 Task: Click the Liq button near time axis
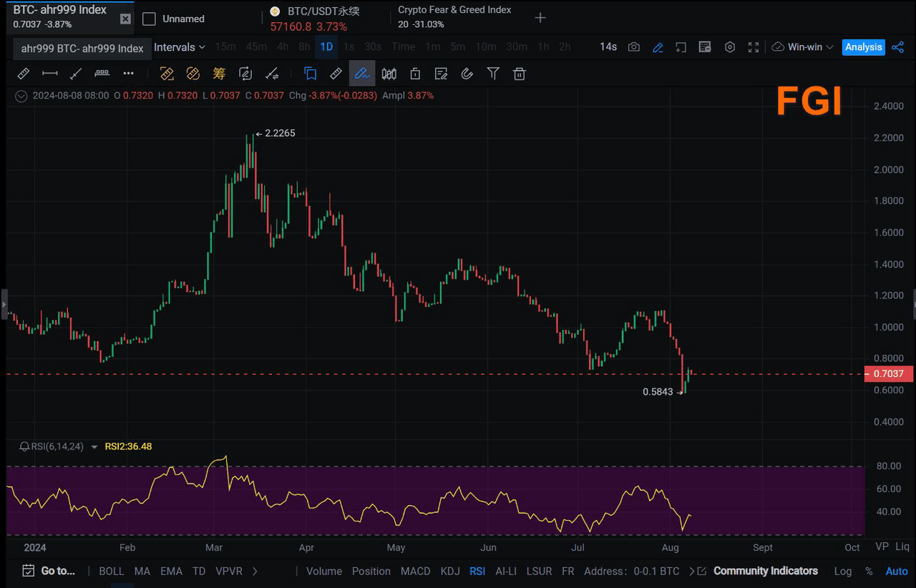902,547
